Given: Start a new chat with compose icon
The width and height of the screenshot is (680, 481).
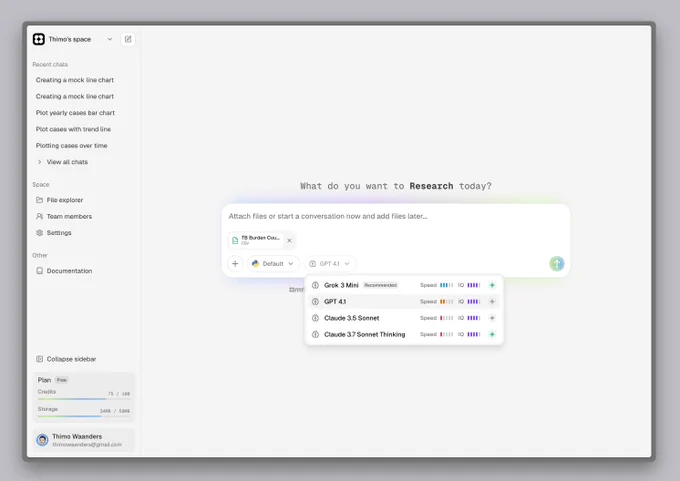Looking at the screenshot, I should [128, 39].
